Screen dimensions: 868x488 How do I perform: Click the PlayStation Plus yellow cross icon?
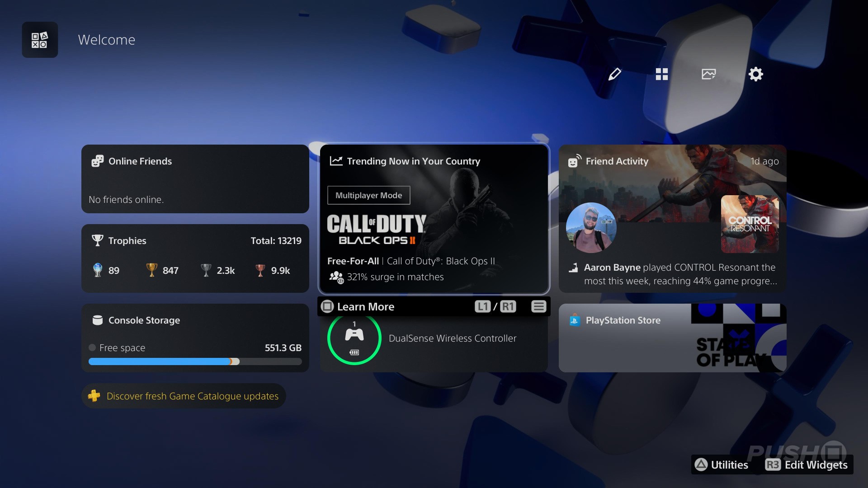point(94,396)
